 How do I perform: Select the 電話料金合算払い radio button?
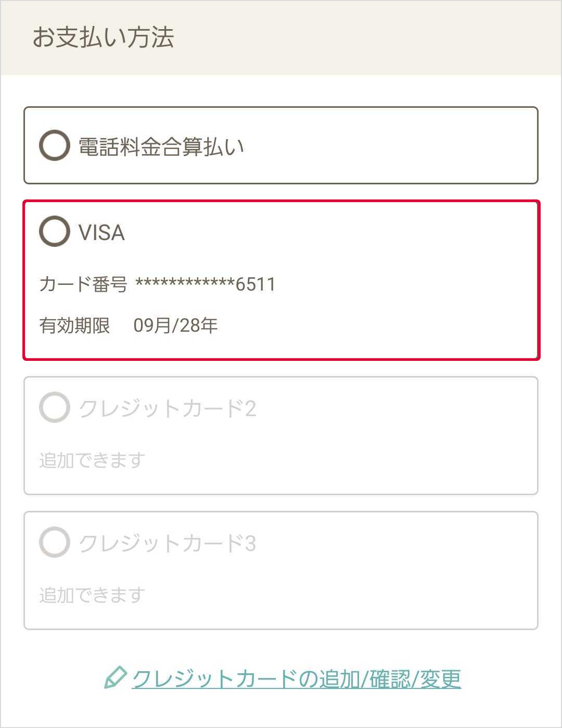pyautogui.click(x=55, y=145)
